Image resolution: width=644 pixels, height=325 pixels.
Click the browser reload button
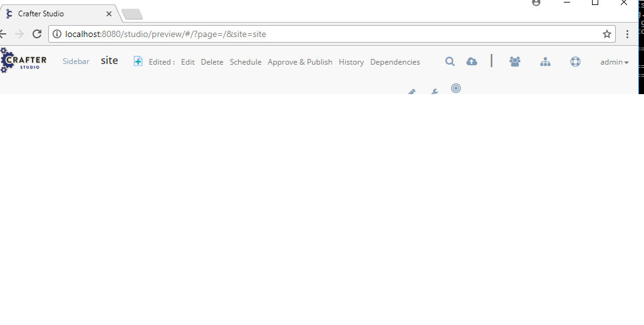[x=37, y=34]
